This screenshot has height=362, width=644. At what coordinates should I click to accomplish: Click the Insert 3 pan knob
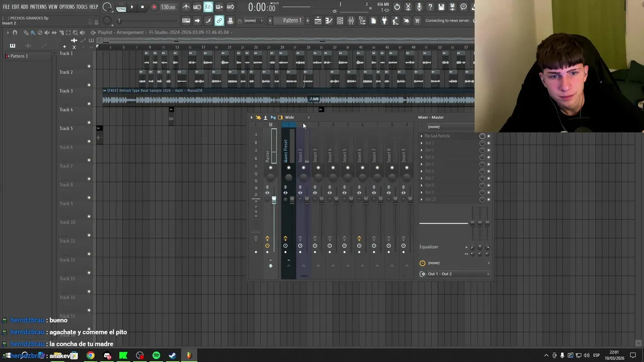[x=318, y=176]
